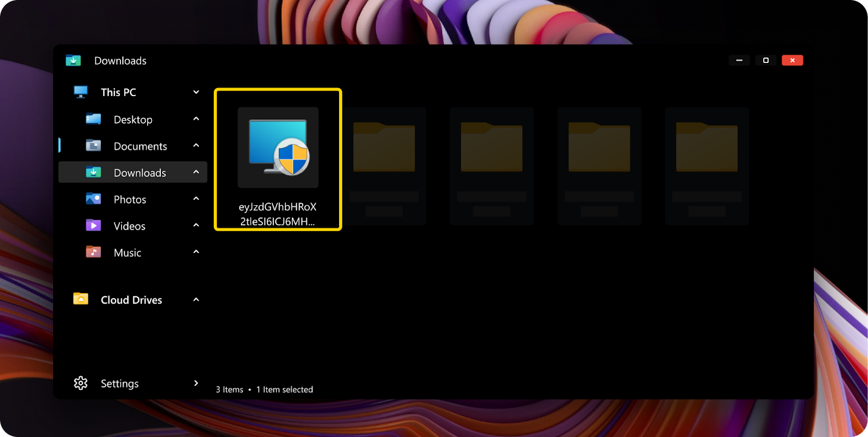Expand the Music chevron
This screenshot has width=868, height=437.
pyautogui.click(x=196, y=252)
